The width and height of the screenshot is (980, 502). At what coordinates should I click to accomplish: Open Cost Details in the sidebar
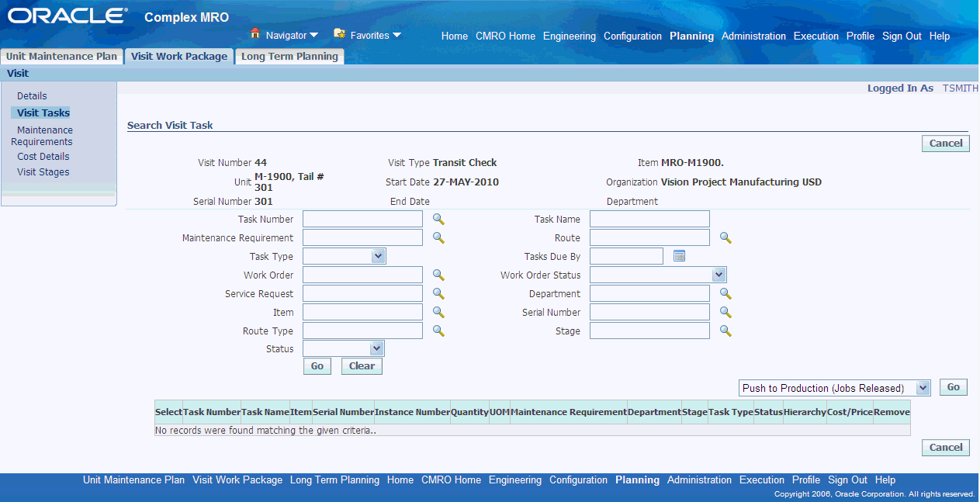pos(43,157)
